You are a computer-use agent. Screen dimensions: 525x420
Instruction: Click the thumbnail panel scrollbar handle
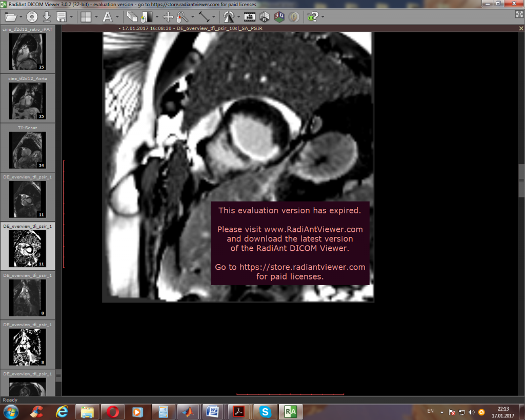(x=58, y=375)
